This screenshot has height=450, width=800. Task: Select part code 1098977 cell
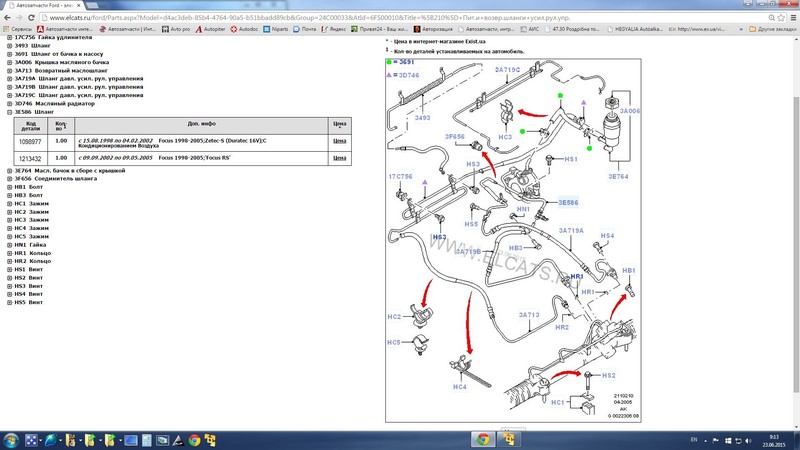click(30, 142)
